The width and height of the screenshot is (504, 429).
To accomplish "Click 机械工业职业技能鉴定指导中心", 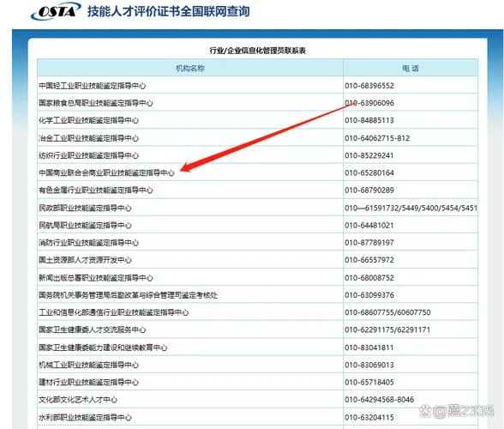I will 89,366.
